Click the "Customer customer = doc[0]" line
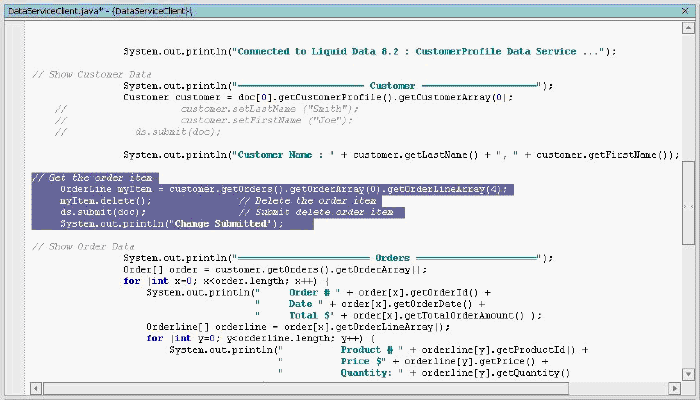Viewport: 700px width, 400px height. [318, 97]
